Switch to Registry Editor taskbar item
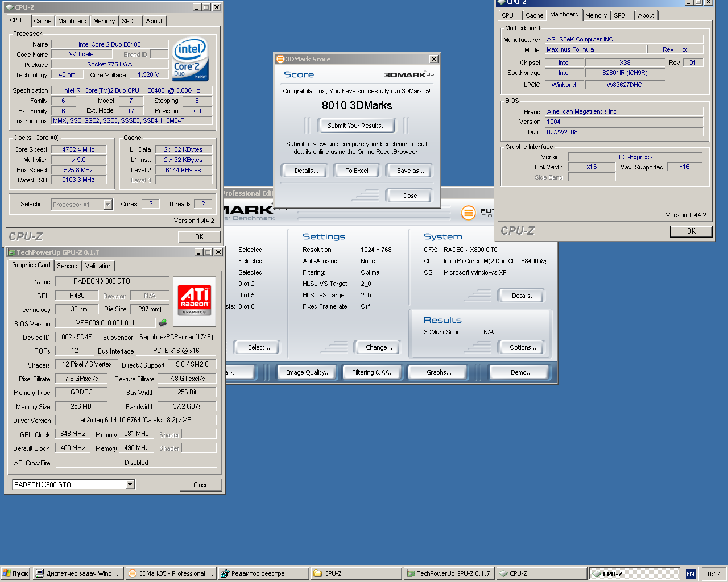This screenshot has height=582, width=728. click(263, 573)
